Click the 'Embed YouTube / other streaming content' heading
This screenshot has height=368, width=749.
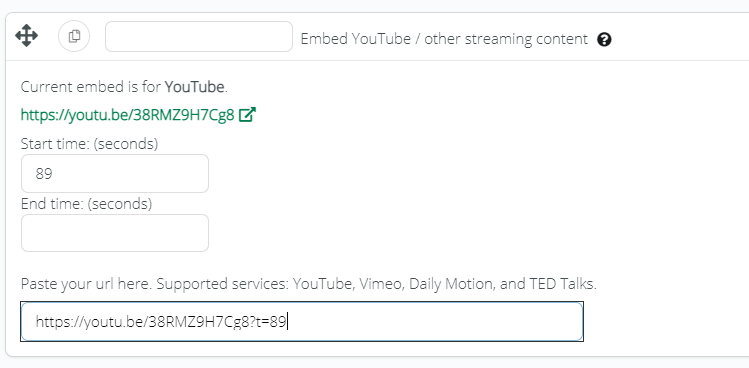coord(444,39)
